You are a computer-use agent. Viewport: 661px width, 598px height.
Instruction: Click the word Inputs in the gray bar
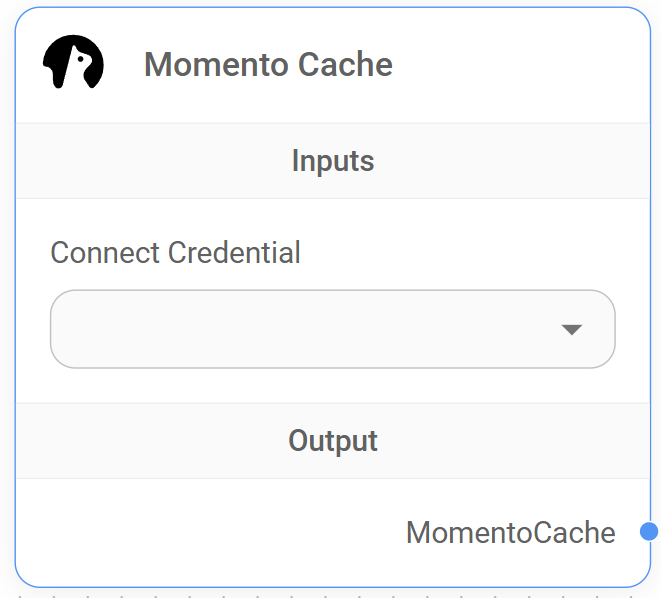[333, 161]
